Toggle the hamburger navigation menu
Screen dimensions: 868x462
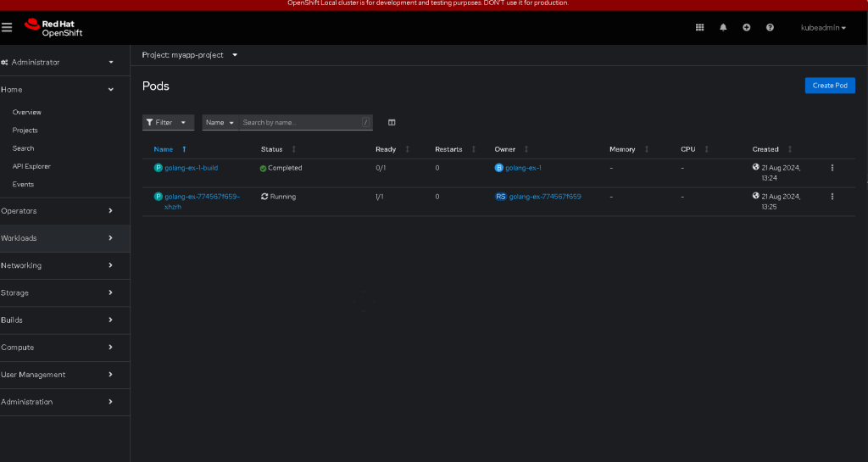[7, 27]
